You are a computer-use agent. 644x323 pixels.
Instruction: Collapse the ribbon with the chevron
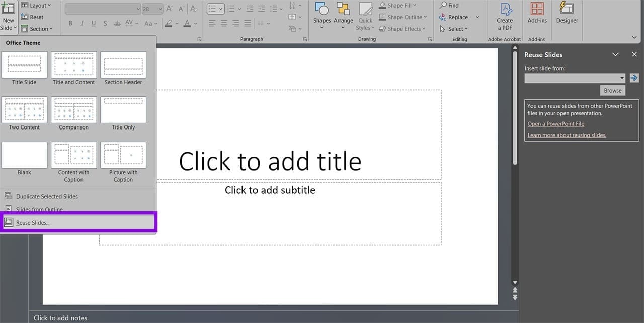634,37
